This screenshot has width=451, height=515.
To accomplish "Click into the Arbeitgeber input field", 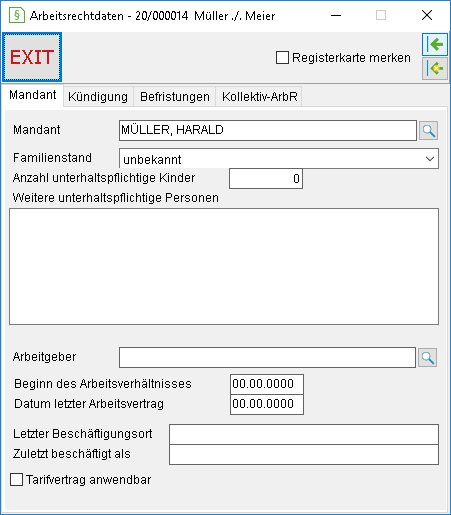I will pyautogui.click(x=267, y=357).
